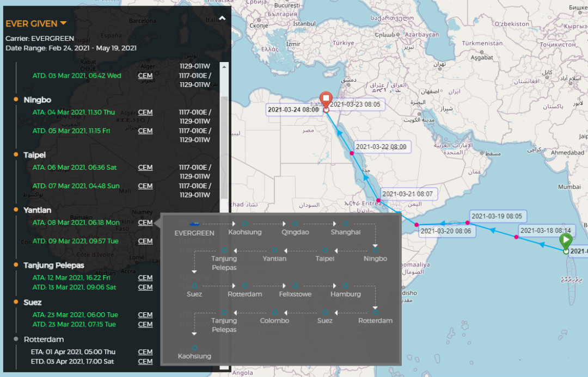
Task: Click the green start marker on map
Action: click(566, 240)
